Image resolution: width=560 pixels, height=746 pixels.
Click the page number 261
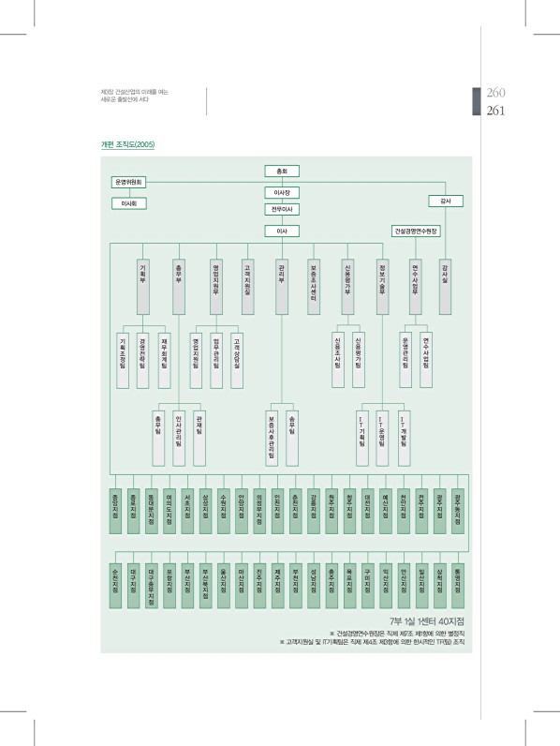pos(495,111)
